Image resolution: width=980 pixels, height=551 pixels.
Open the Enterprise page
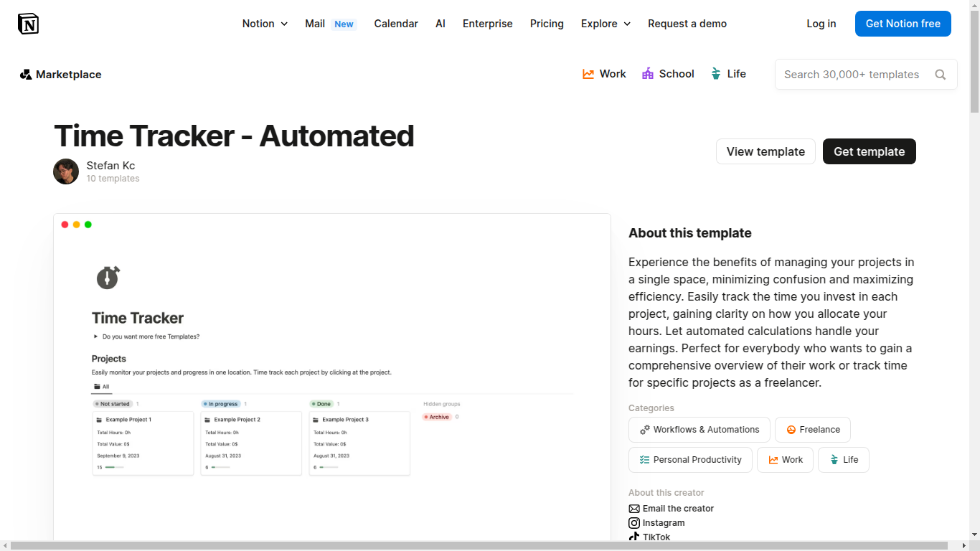pyautogui.click(x=488, y=24)
